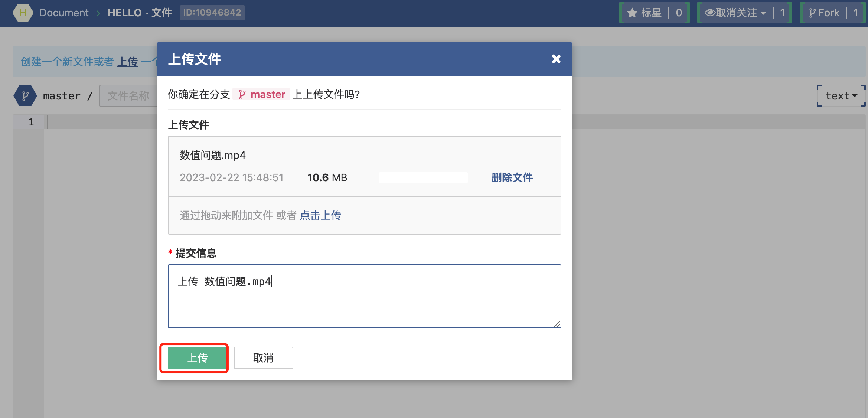Click the 上传 link in the banner

point(127,62)
